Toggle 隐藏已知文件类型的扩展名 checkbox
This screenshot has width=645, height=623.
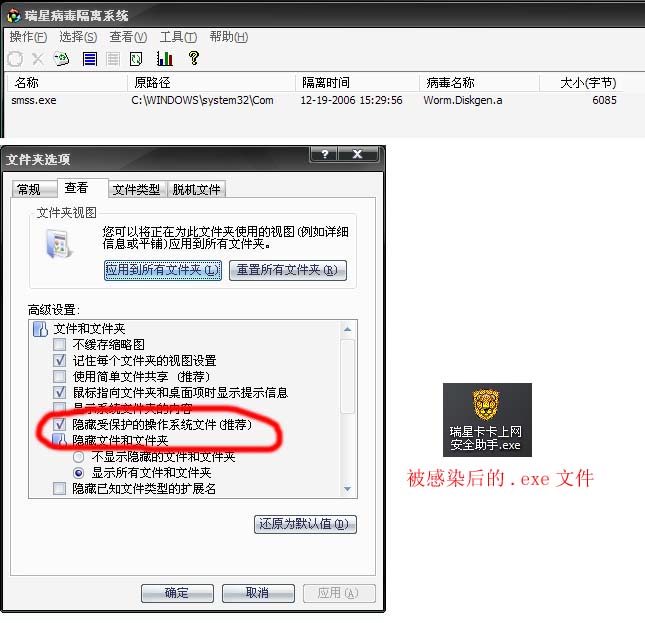[x=59, y=489]
